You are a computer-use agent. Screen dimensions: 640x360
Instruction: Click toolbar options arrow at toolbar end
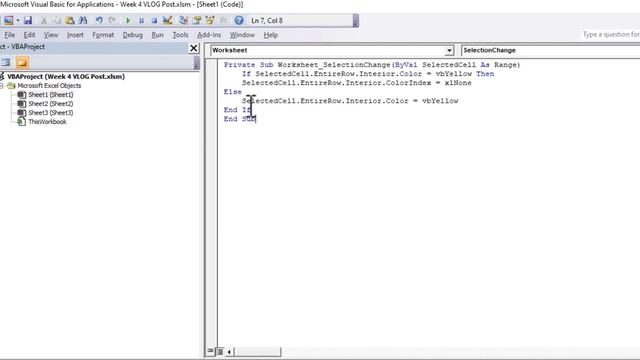pyautogui.click(x=356, y=21)
